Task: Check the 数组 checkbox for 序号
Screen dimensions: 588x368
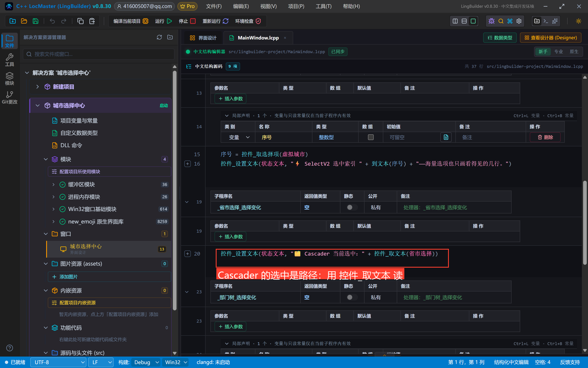Action: coord(371,137)
